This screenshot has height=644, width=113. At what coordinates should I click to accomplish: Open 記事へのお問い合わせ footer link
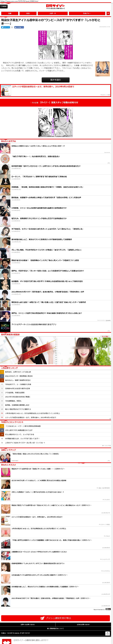tap(28, 625)
